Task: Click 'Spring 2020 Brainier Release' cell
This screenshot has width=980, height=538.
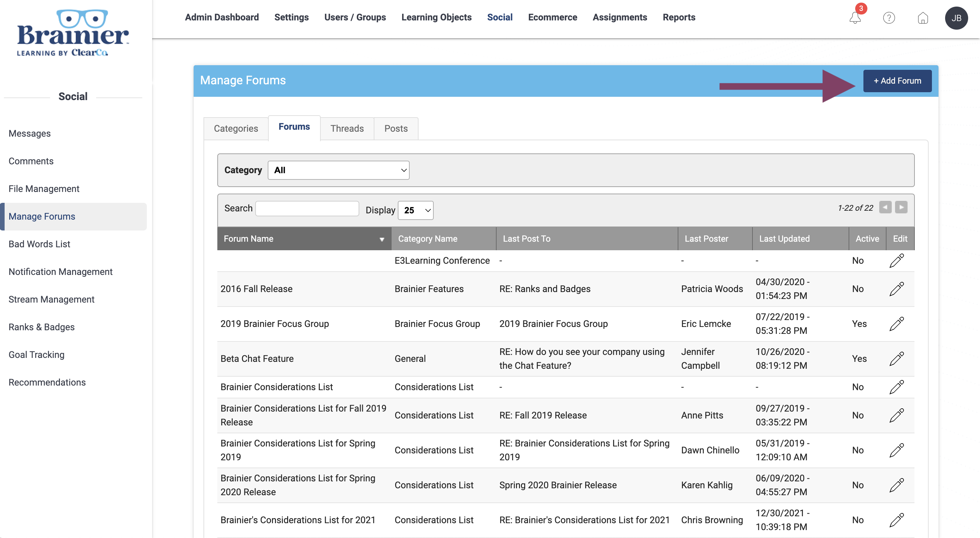Action: click(x=558, y=486)
